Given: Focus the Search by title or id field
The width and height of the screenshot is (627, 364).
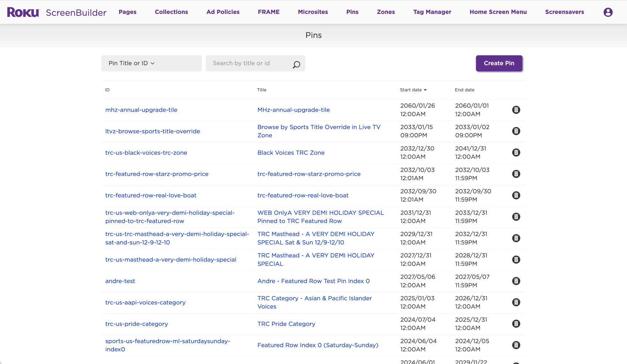Looking at the screenshot, I should tap(255, 63).
